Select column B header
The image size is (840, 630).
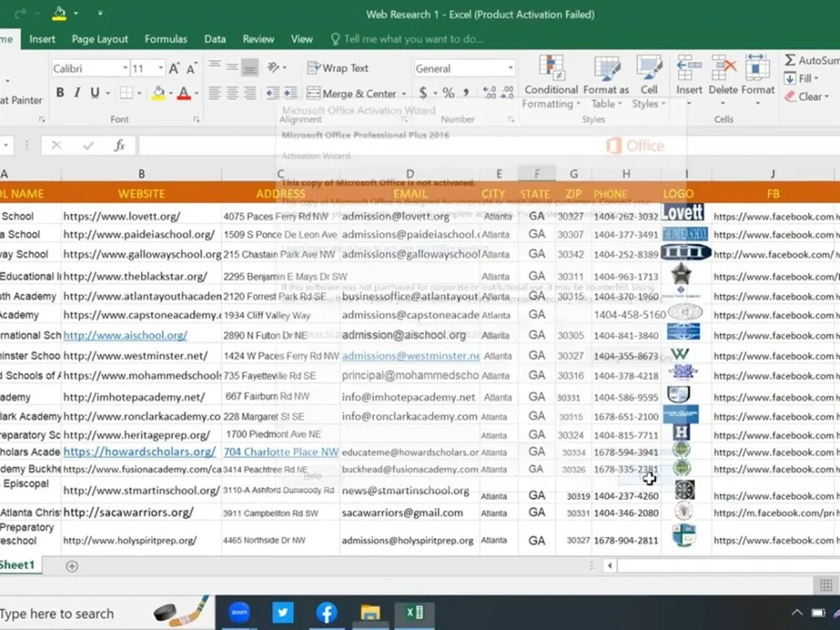click(141, 174)
